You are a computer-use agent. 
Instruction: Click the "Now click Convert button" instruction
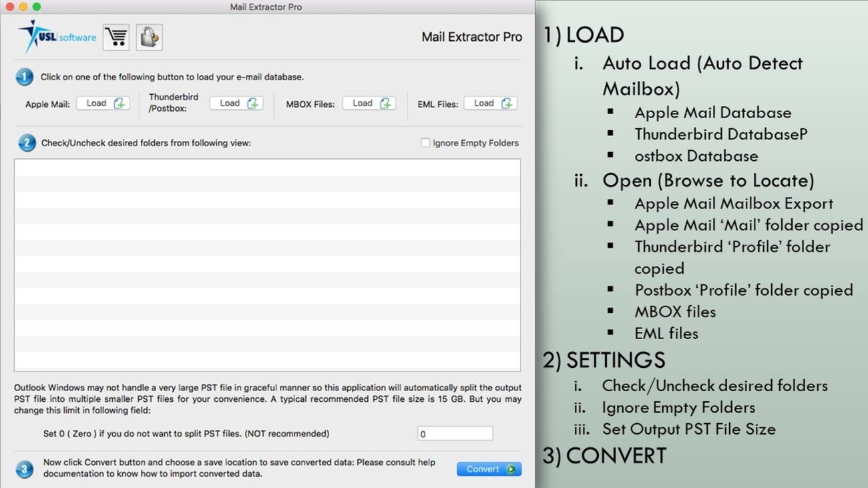tap(239, 468)
